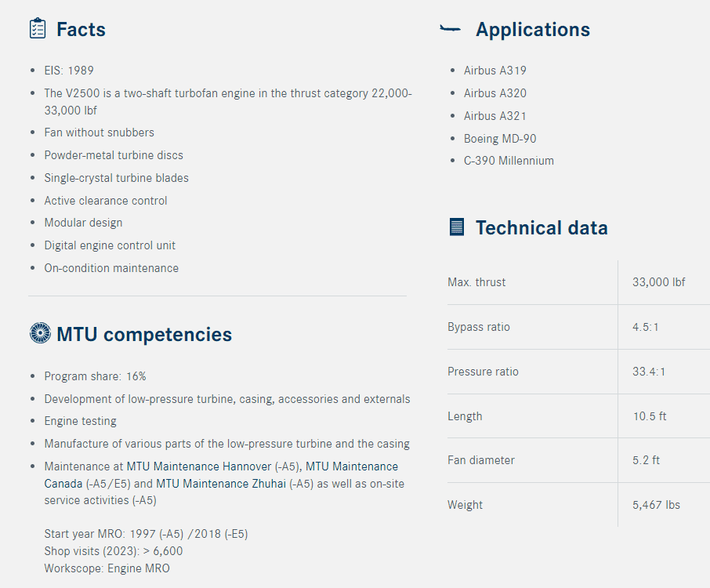Click the Pressure ratio row label
The width and height of the screenshot is (710, 588).
coord(483,372)
